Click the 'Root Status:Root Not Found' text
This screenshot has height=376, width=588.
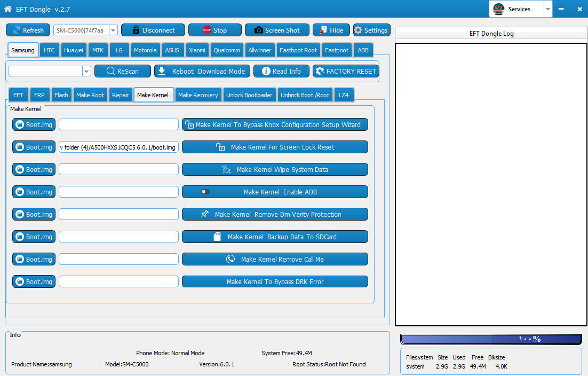[x=329, y=364]
